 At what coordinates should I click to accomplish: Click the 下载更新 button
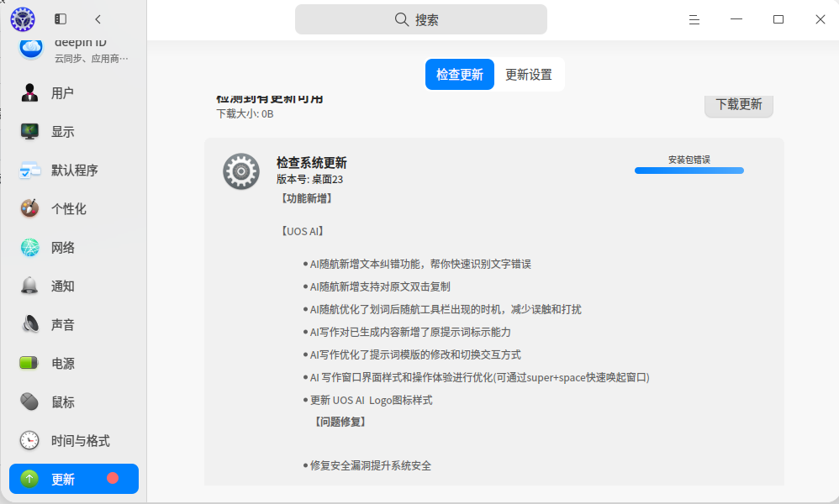click(739, 105)
